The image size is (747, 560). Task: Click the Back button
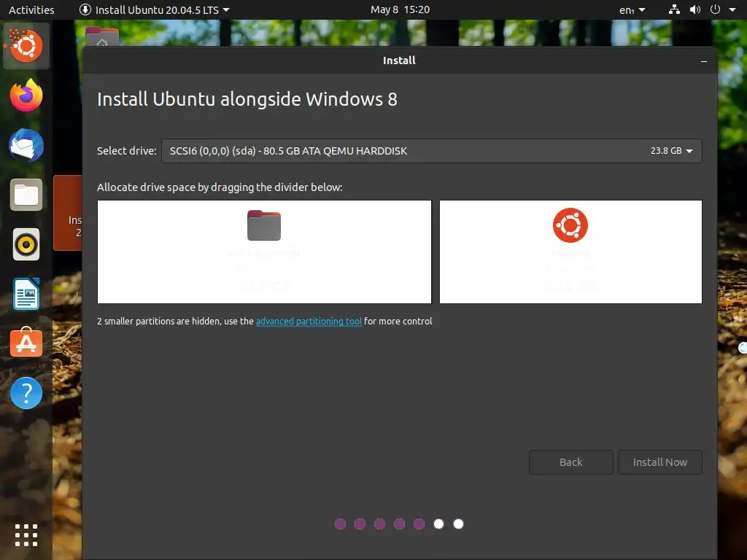click(570, 462)
